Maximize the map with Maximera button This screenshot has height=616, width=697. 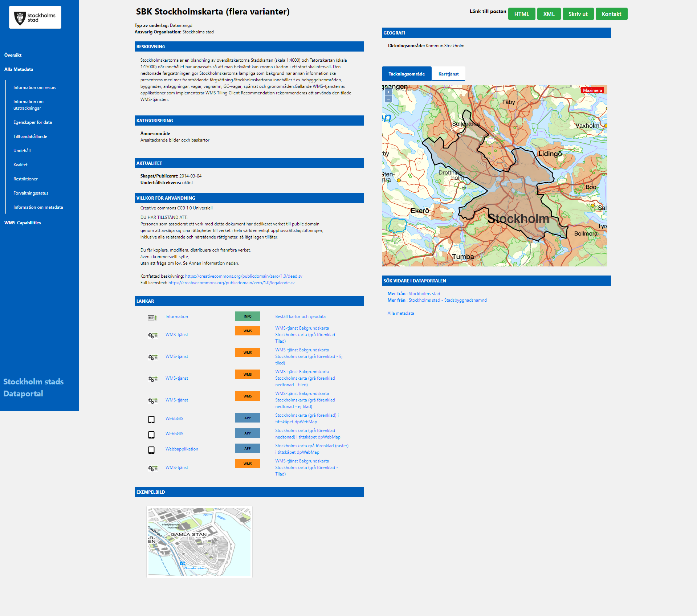click(592, 90)
